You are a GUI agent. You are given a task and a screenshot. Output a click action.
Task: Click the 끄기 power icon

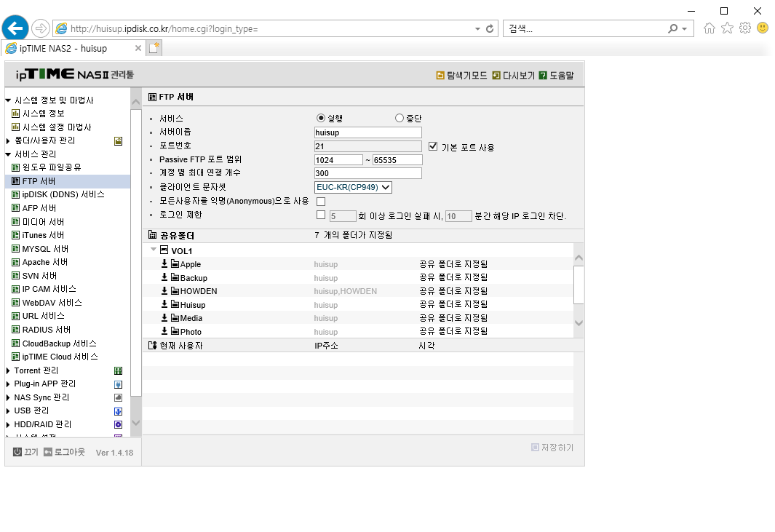(17, 451)
